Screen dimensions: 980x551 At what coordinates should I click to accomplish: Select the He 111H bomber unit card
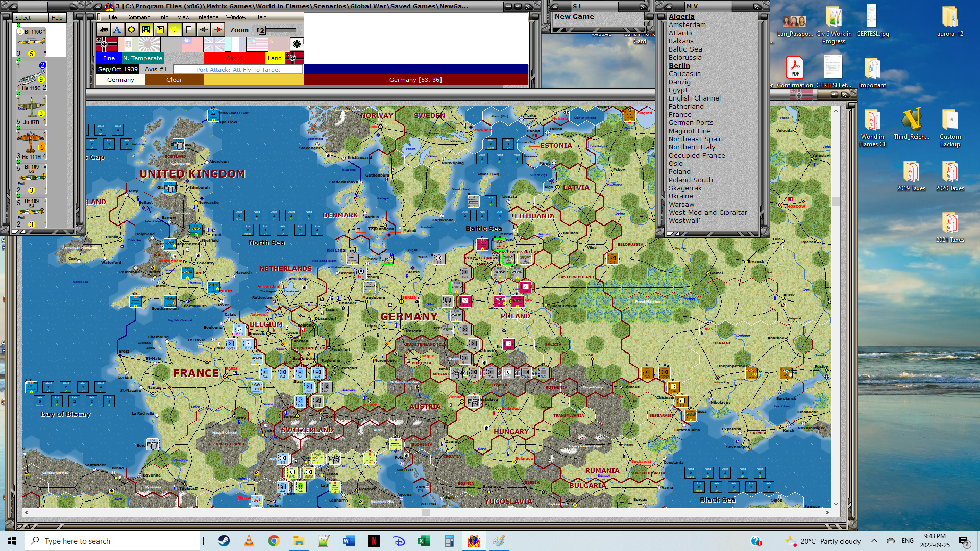click(x=32, y=145)
